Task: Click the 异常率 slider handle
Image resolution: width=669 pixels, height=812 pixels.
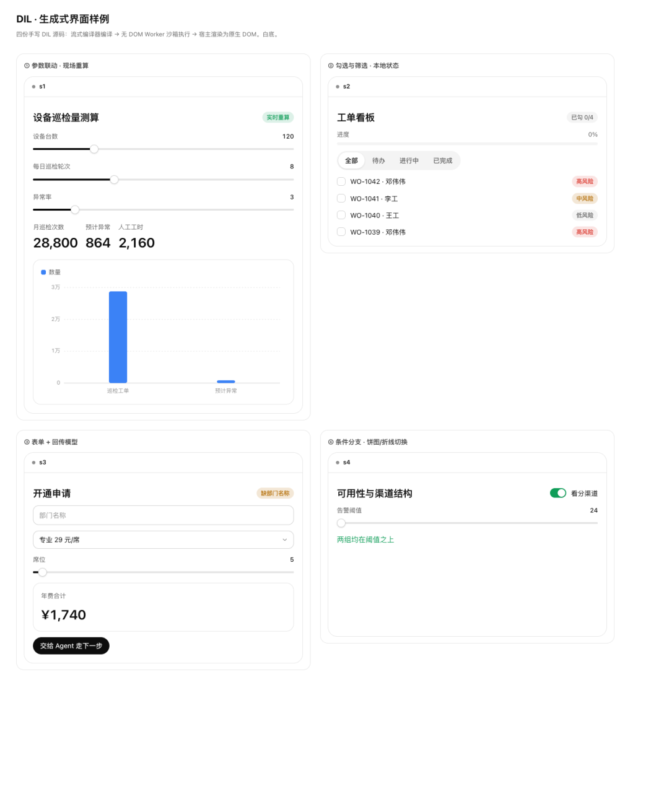Action: pyautogui.click(x=75, y=210)
